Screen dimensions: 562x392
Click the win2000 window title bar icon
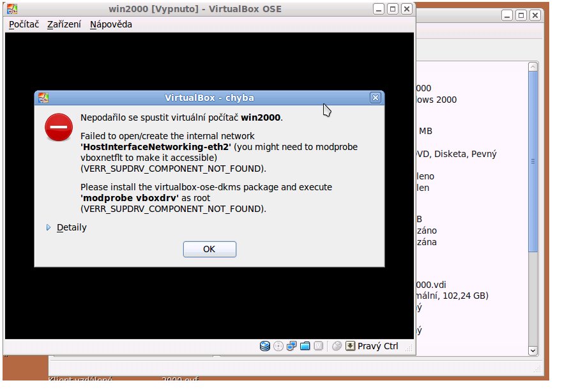coord(12,9)
